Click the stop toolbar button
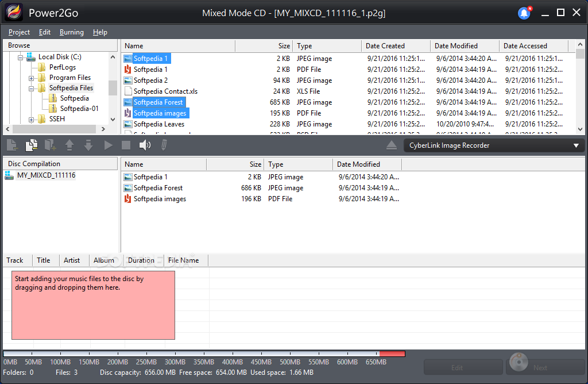This screenshot has width=588, height=384. [126, 145]
